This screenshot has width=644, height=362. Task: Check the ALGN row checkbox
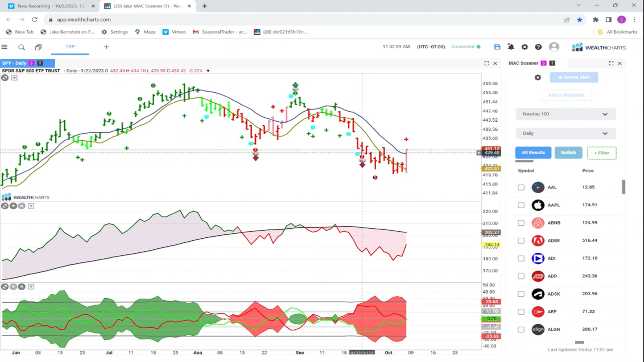(521, 329)
